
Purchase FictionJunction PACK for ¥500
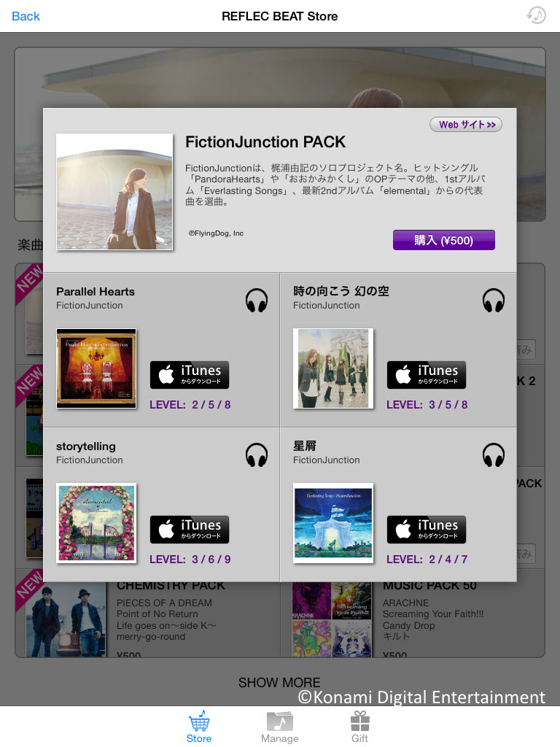point(444,240)
